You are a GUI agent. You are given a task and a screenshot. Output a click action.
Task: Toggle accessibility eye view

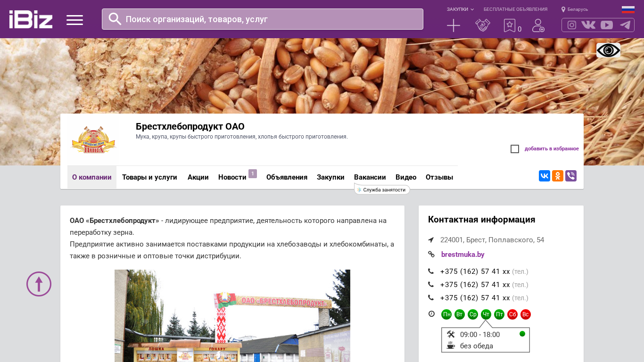[608, 50]
